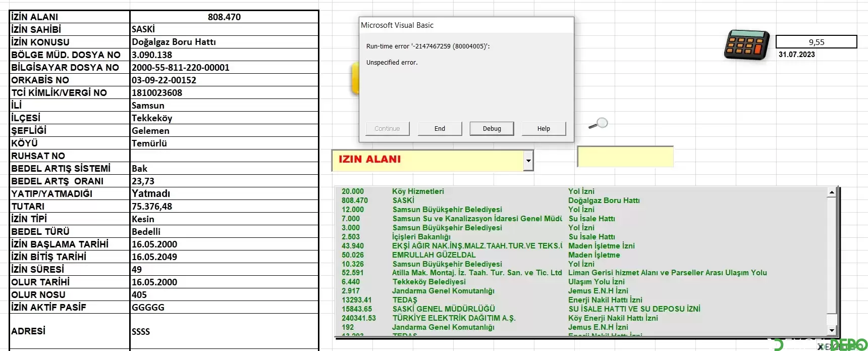Click the cell 2000-55-811-220-00001
The image size is (868, 351).
(x=224, y=67)
